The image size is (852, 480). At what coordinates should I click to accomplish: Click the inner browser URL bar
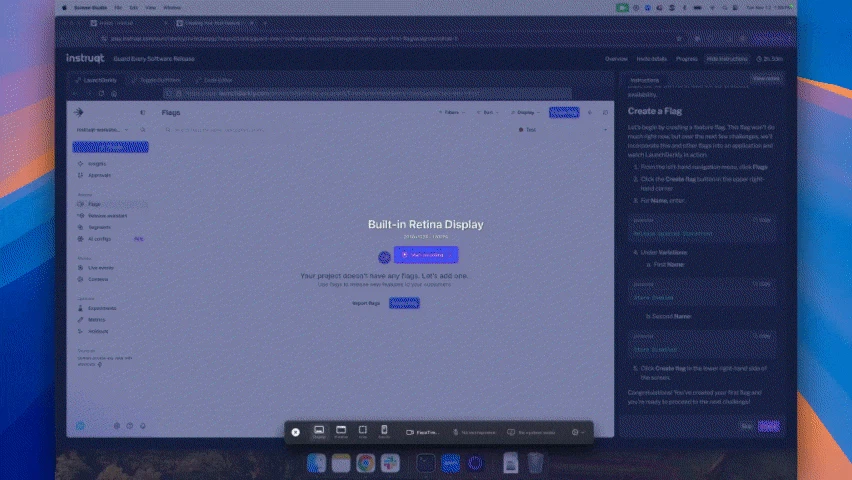367,93
